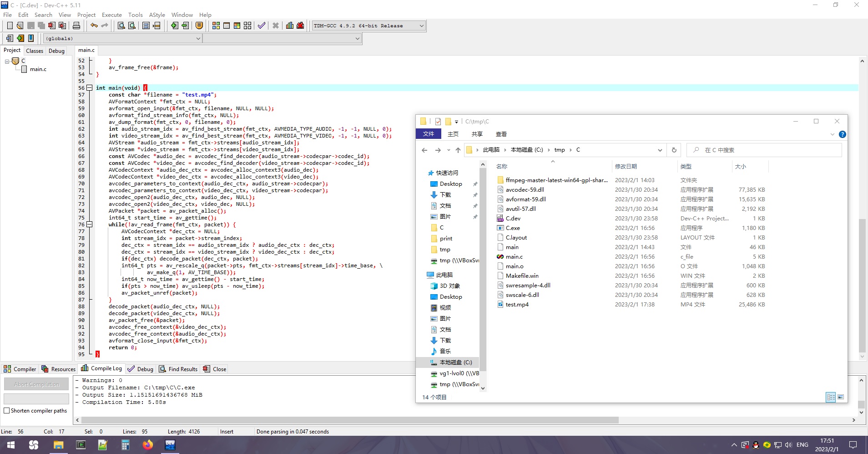The height and width of the screenshot is (454, 868).
Task: Click the editor vertical scrollbar thumb
Action: click(x=862, y=286)
